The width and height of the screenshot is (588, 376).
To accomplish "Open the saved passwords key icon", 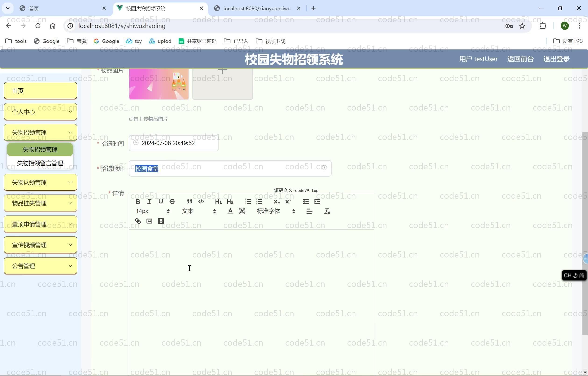I will pyautogui.click(x=509, y=26).
